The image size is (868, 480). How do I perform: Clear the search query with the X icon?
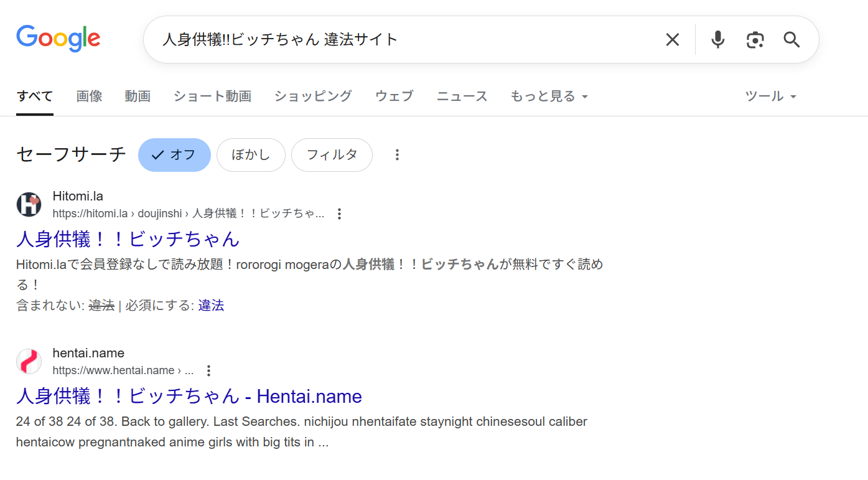coord(672,39)
